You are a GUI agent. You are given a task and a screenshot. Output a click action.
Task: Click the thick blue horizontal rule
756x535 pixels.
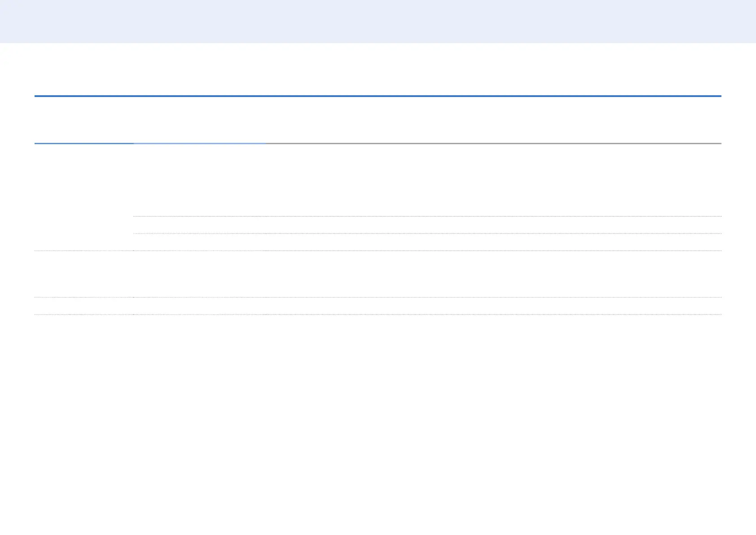[x=378, y=96]
